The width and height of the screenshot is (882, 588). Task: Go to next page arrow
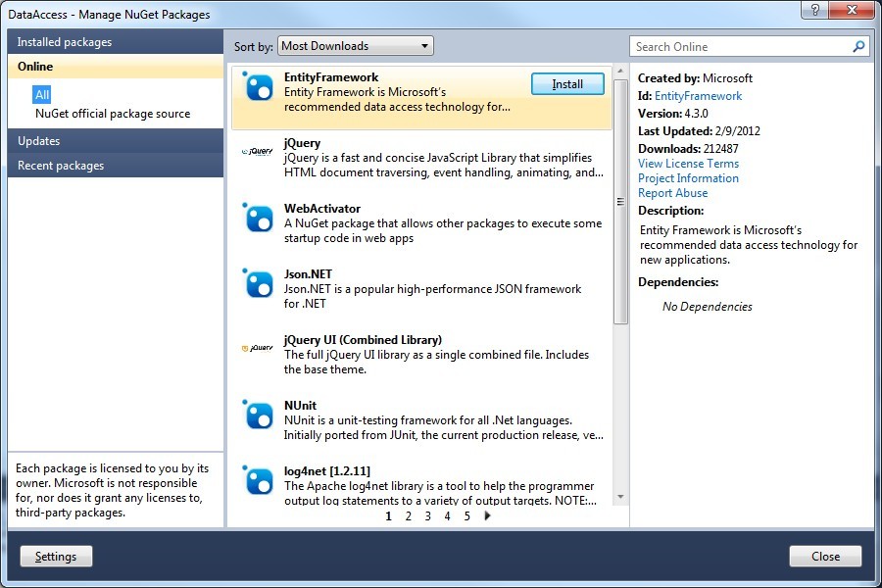(487, 515)
